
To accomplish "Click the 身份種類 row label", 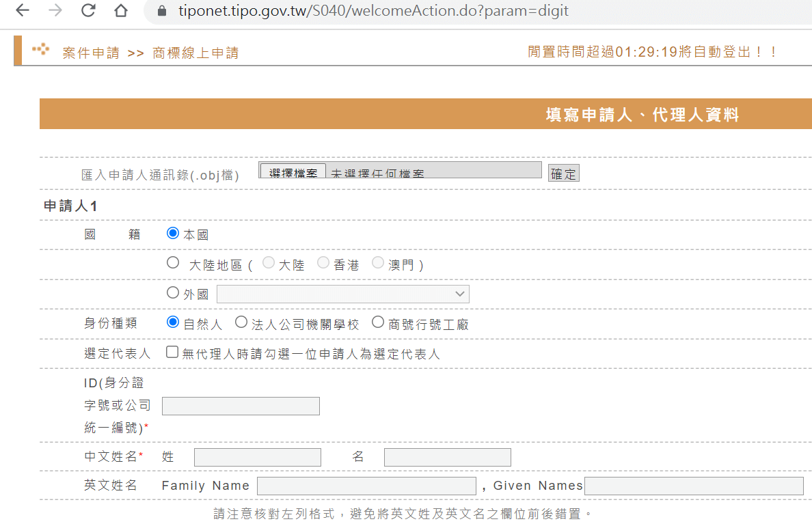I will (x=111, y=323).
